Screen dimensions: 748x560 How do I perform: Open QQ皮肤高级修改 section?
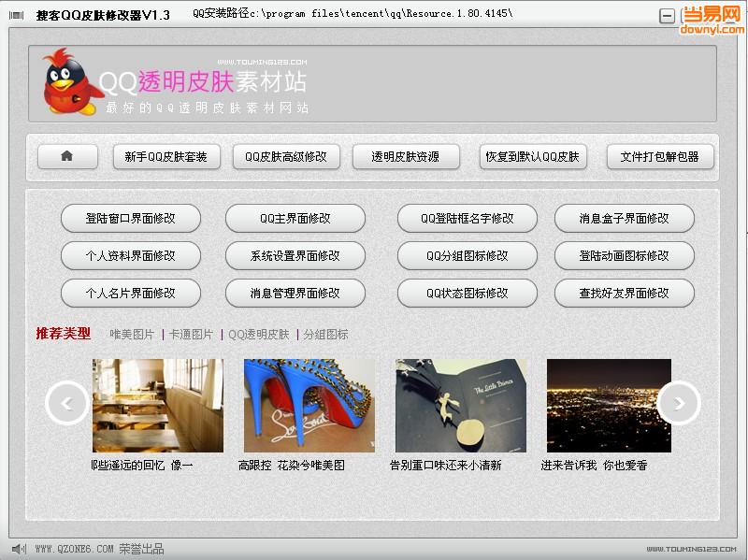click(286, 156)
